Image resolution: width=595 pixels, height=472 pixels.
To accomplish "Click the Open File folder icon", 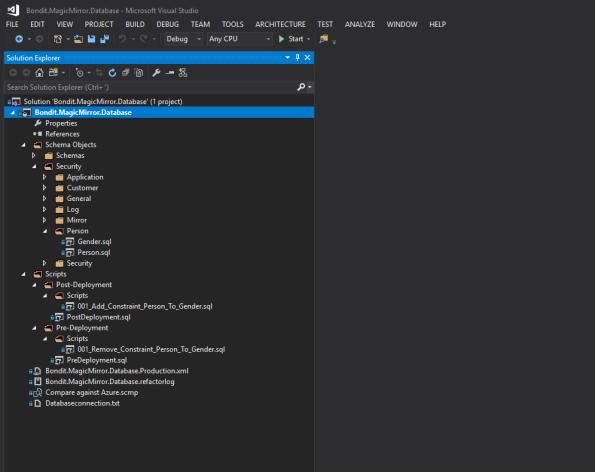I will 79,39.
